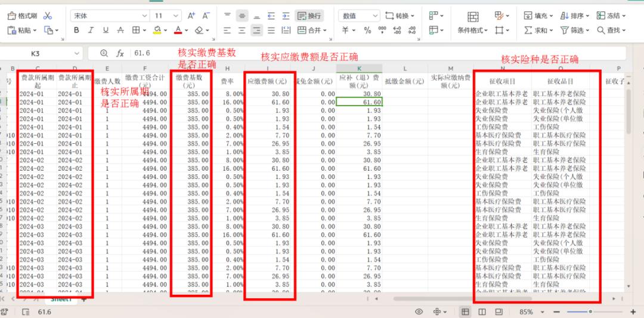
Task: Click the Format Painter (格式刷) button
Action: click(23, 16)
